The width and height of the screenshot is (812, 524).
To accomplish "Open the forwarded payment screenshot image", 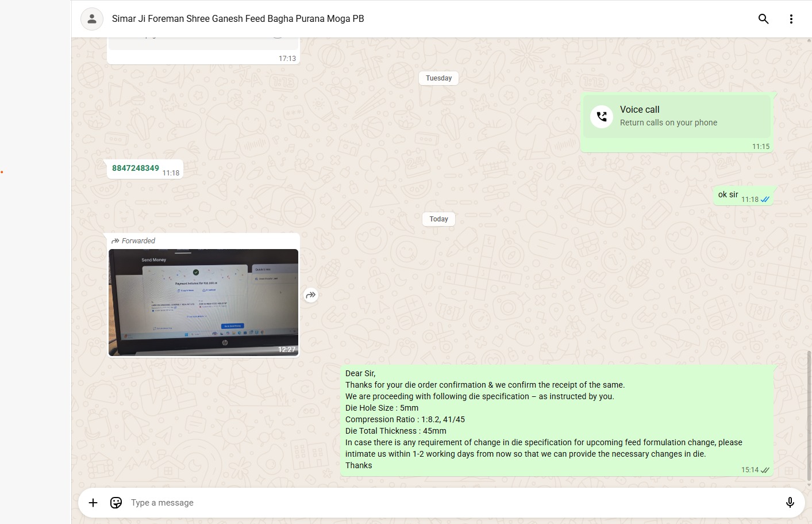I will (203, 302).
